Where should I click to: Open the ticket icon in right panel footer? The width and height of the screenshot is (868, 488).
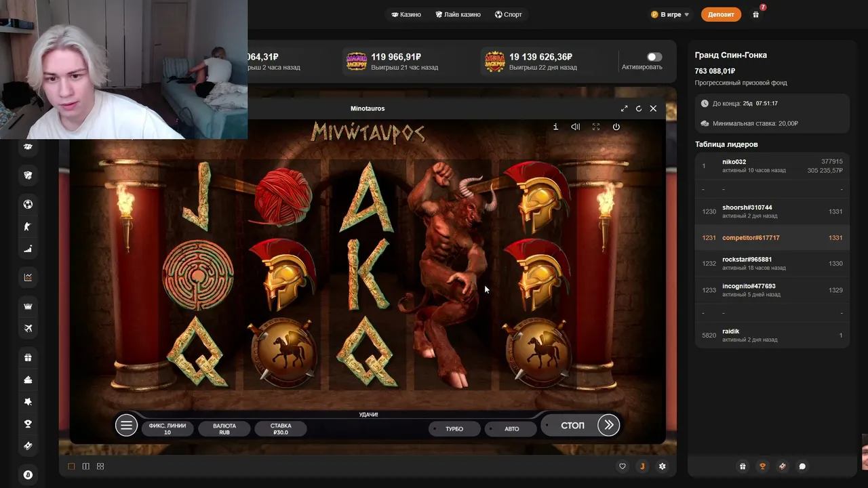coord(783,466)
